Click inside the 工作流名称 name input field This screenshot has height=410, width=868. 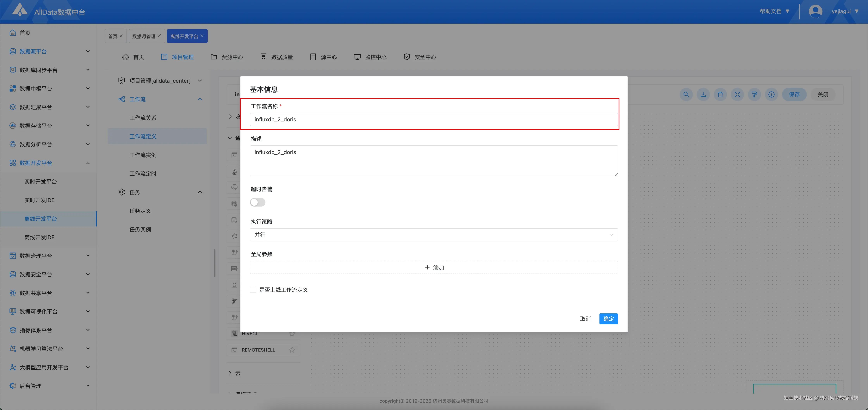434,119
